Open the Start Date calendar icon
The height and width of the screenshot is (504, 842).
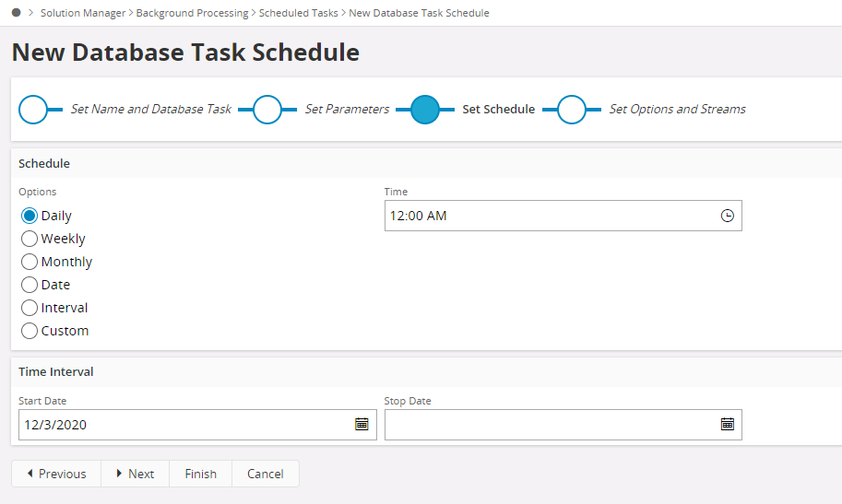pos(362,424)
